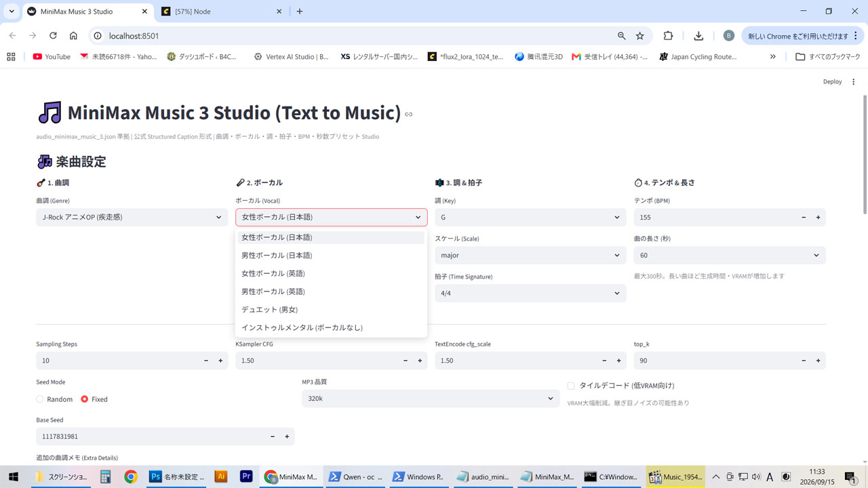Open the 調 (Key) dropdown showing G
This screenshot has width=868, height=488.
[x=530, y=217]
